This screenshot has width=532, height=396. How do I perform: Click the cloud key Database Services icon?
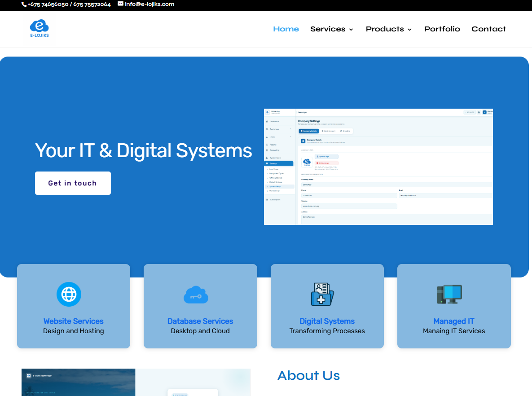(196, 295)
